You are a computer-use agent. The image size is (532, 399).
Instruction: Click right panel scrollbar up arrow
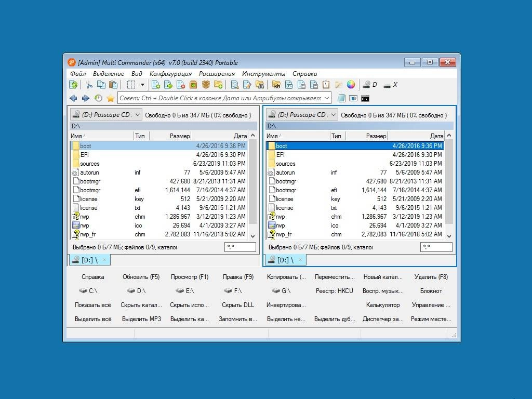click(x=449, y=136)
